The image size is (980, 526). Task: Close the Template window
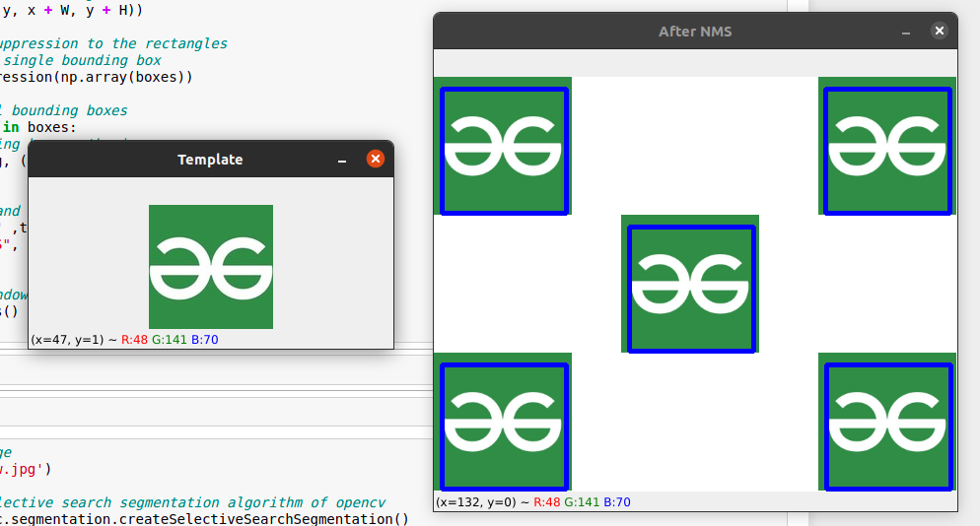375,159
